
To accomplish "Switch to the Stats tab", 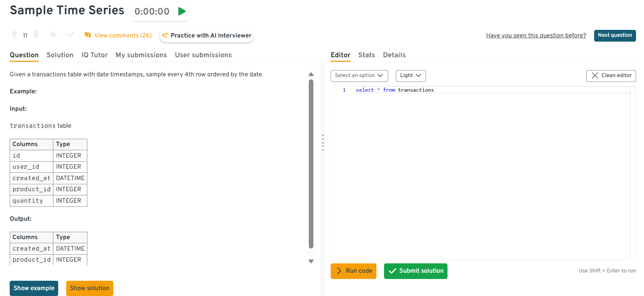I will click(x=366, y=55).
